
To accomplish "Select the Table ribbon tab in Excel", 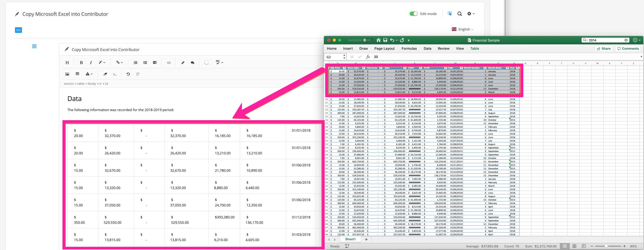I will coord(475,48).
